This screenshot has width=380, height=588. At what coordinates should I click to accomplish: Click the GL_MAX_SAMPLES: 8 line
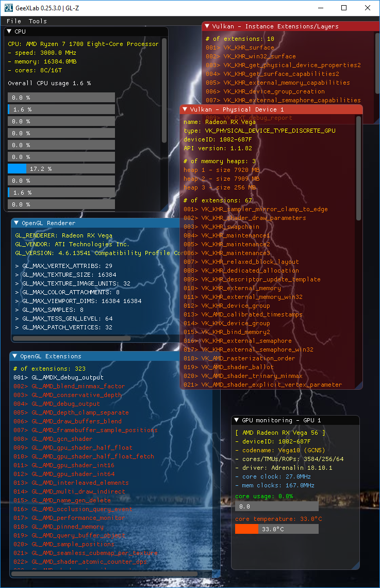(x=49, y=310)
